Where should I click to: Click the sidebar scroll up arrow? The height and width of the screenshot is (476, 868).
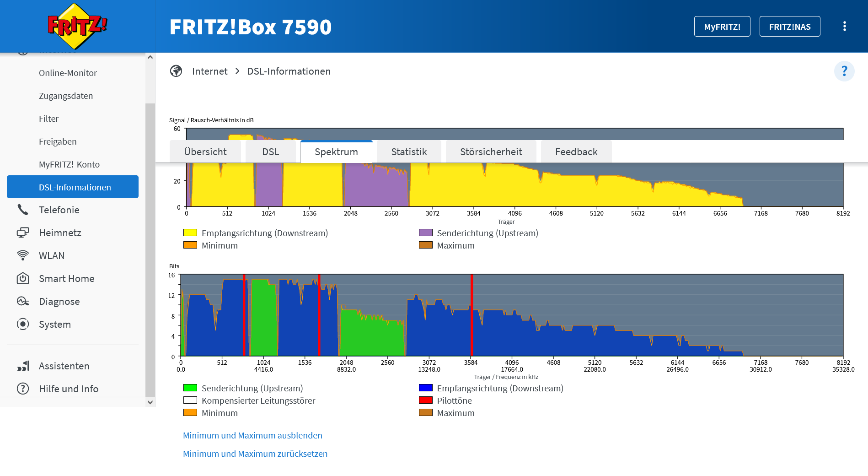[x=150, y=57]
